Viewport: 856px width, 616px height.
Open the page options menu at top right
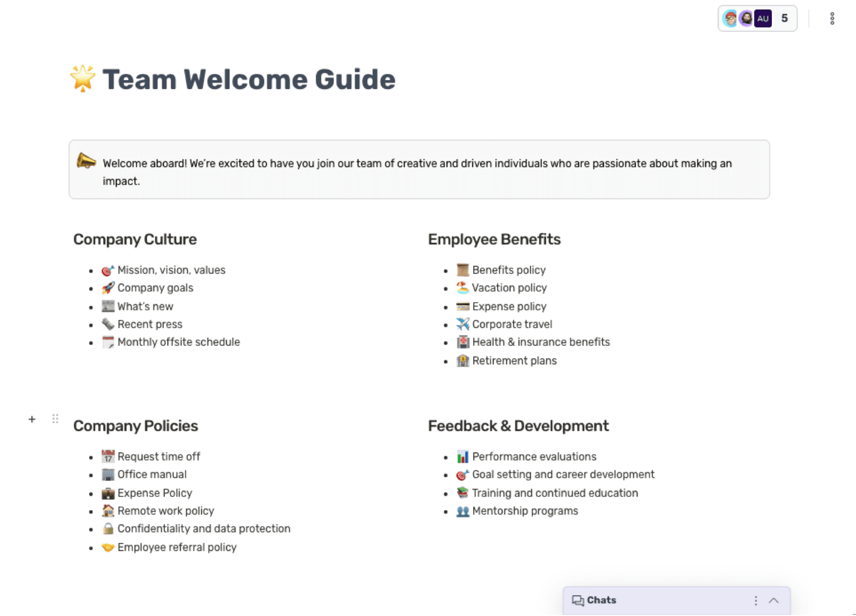click(x=832, y=18)
